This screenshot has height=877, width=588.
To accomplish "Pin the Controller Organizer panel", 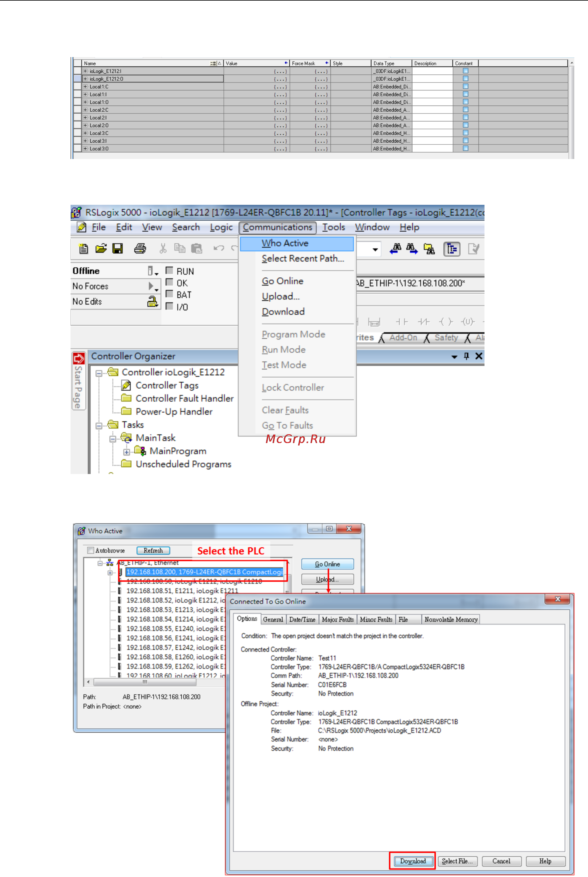I will (466, 356).
